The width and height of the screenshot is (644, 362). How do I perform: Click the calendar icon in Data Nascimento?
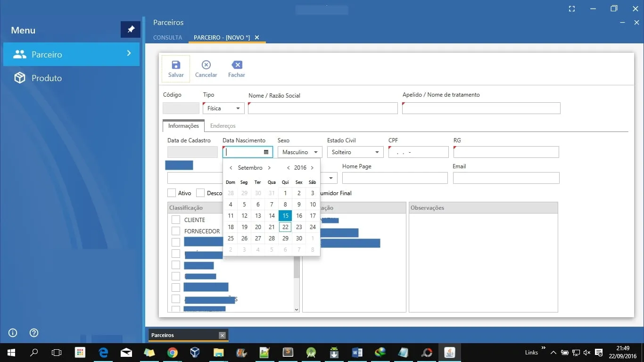pyautogui.click(x=266, y=152)
